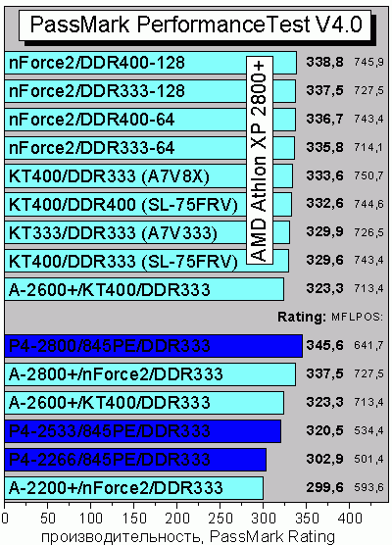Click the nForce2/DDR333-64 bar
392x545 pixels.
tap(149, 148)
